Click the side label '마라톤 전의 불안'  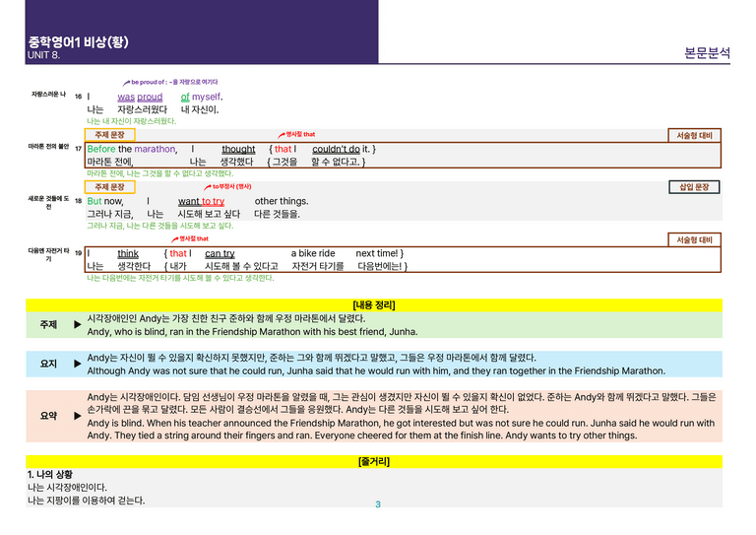coord(48,146)
